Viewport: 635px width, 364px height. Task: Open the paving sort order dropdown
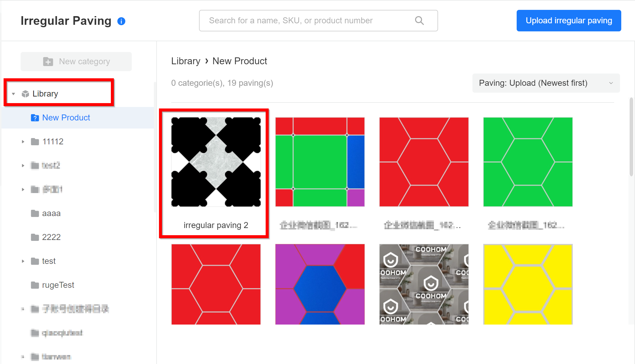point(546,83)
